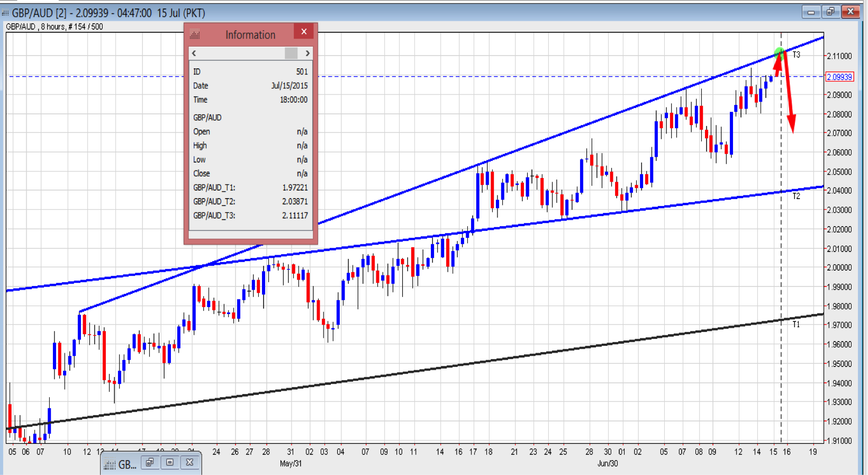Viewport: 868px width, 475px height.
Task: Close the GBP/AUD [2] chart window
Action: click(x=851, y=12)
